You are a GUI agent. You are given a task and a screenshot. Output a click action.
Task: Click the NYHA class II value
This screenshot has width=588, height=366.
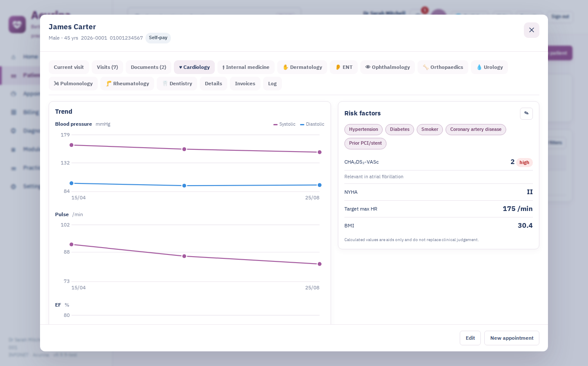(x=530, y=192)
